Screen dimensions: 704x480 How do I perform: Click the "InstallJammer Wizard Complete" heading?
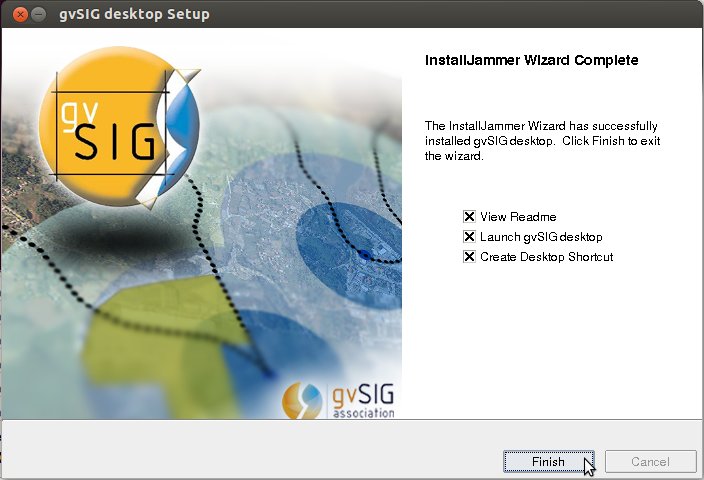point(532,60)
